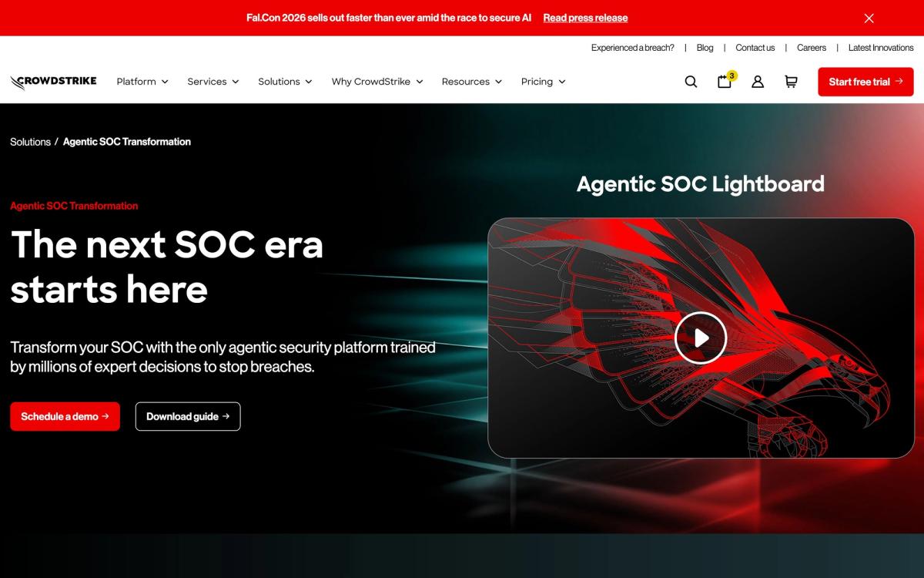924x578 pixels.
Task: Expand the Why CrowdStrike menu
Action: (x=377, y=82)
